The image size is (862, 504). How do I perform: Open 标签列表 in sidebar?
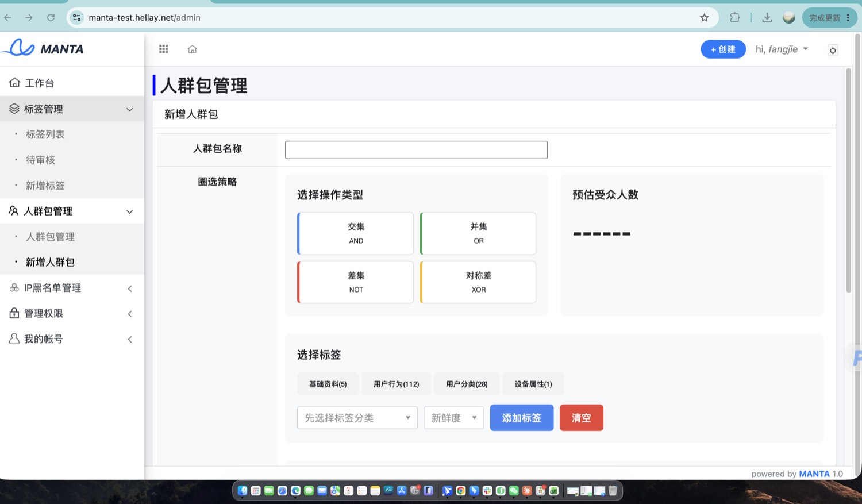click(x=45, y=134)
